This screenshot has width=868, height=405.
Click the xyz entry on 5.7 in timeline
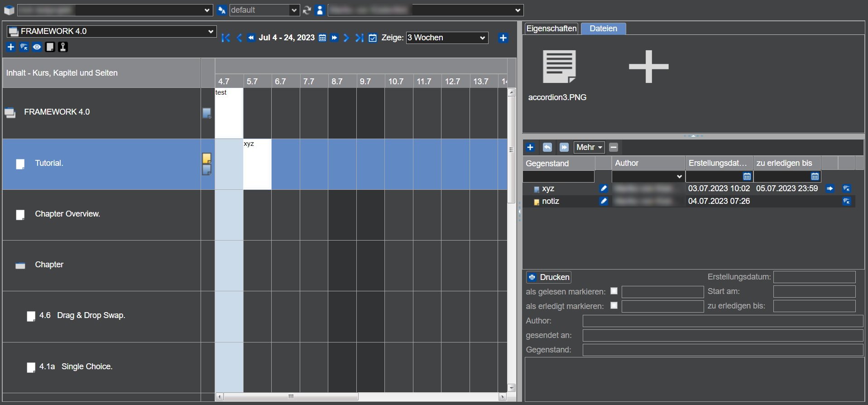[x=257, y=164]
